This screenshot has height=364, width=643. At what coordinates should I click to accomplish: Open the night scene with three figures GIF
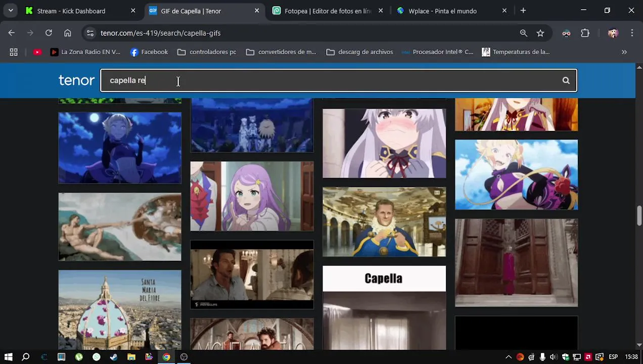[252, 125]
